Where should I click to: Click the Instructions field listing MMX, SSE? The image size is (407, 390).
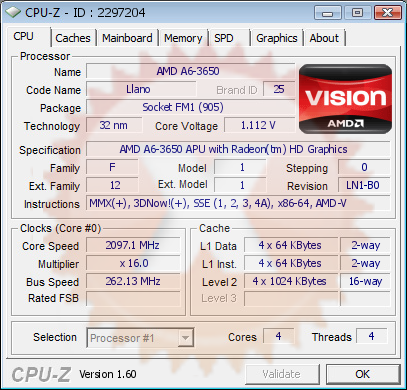(238, 203)
